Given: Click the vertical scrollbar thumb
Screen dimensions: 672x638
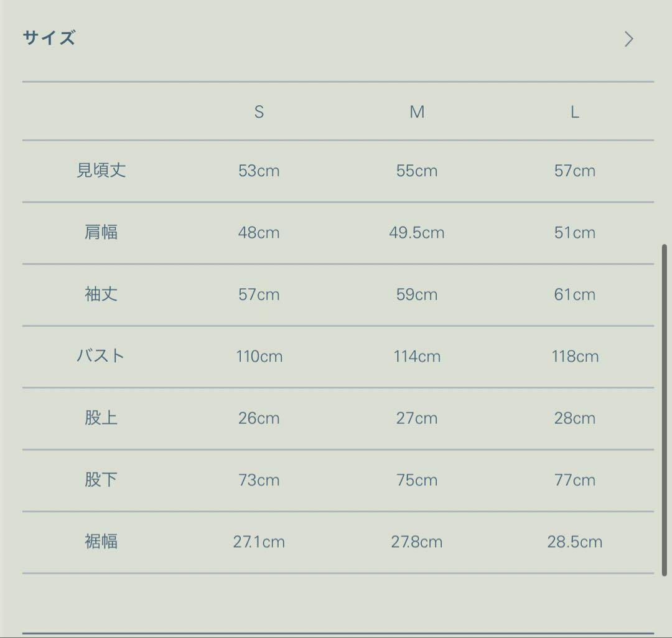Looking at the screenshot, I should [664, 411].
